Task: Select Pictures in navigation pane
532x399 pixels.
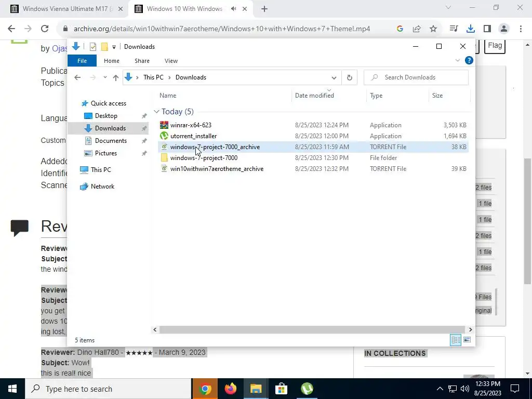Action: pyautogui.click(x=105, y=153)
